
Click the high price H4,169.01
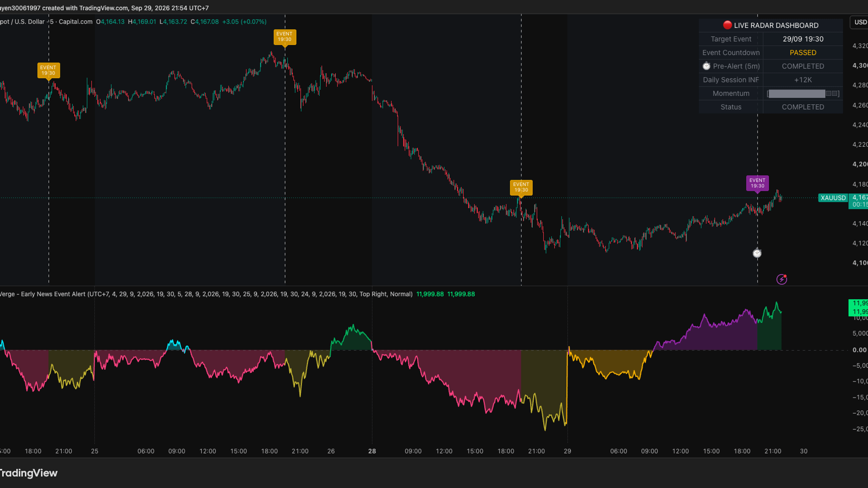142,22
